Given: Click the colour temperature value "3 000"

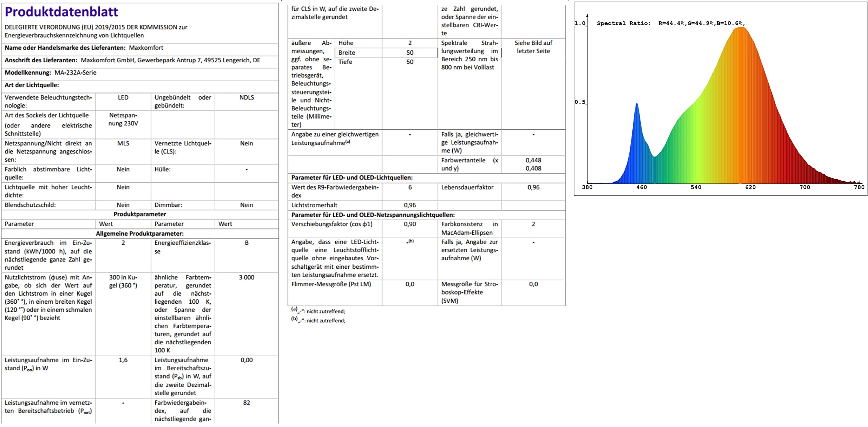Looking at the screenshot, I should point(246,277).
